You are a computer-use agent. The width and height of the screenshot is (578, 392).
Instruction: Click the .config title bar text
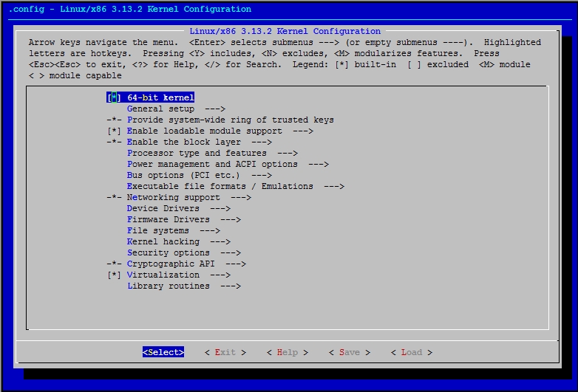(x=130, y=9)
